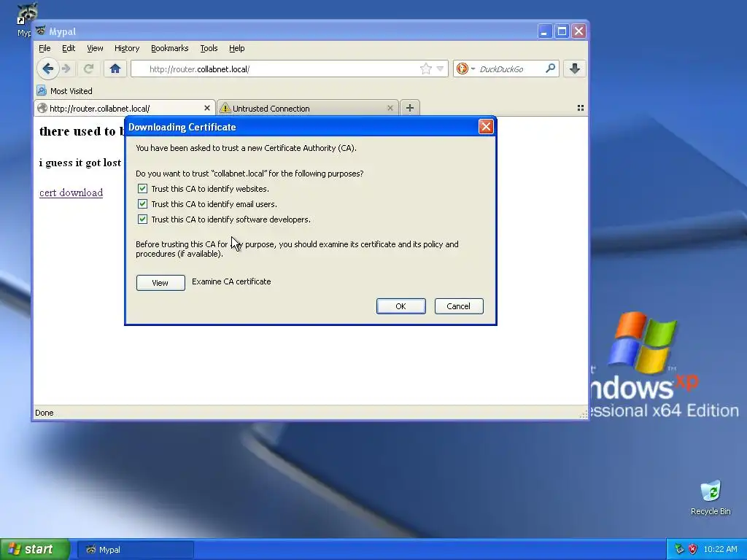Open a new tab with the plus button

pos(410,108)
